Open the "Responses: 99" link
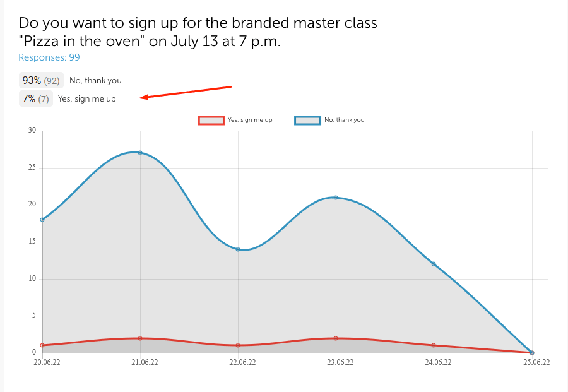 (x=49, y=57)
